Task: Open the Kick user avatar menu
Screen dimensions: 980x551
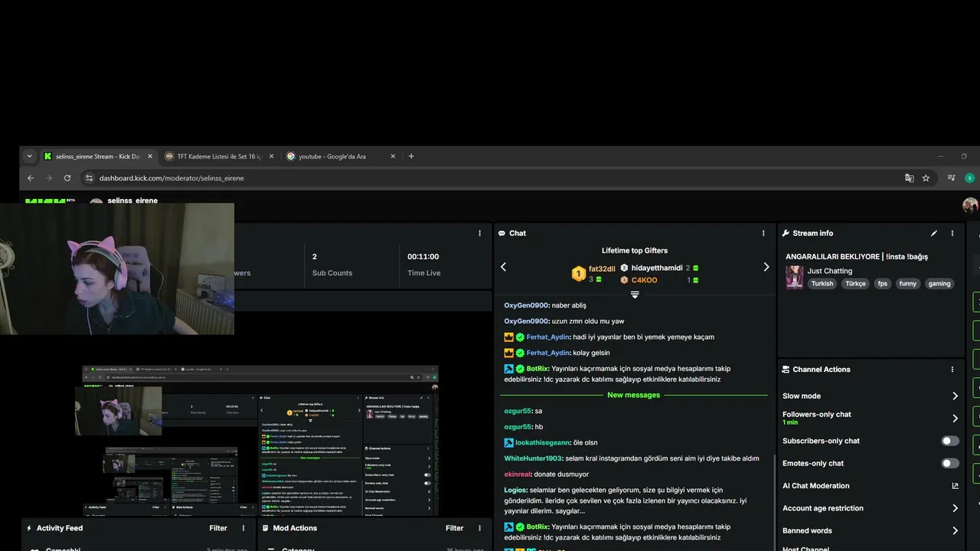Action: click(x=970, y=205)
